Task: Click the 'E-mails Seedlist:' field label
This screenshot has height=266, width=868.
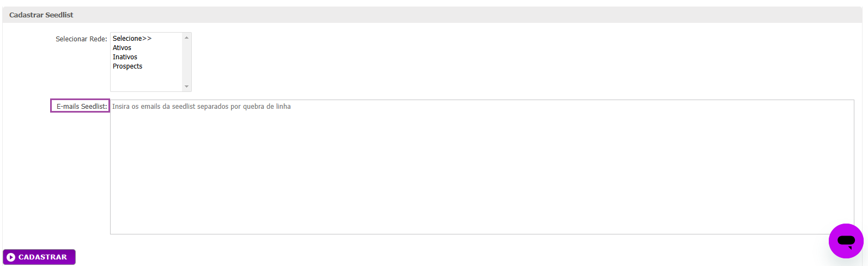Action: coord(82,107)
